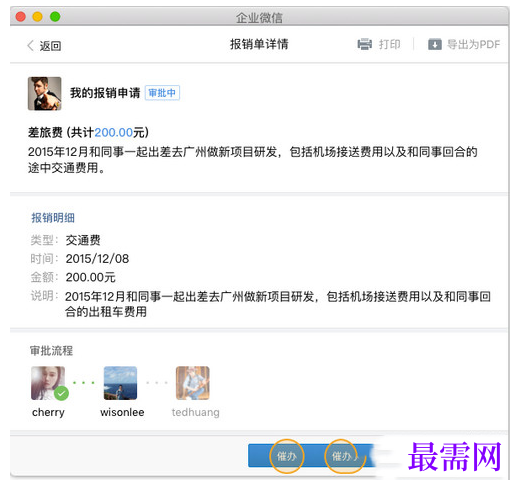This screenshot has height=488, width=520.
Task: Click cherry's avatar in approval flow
Action: coord(48,383)
